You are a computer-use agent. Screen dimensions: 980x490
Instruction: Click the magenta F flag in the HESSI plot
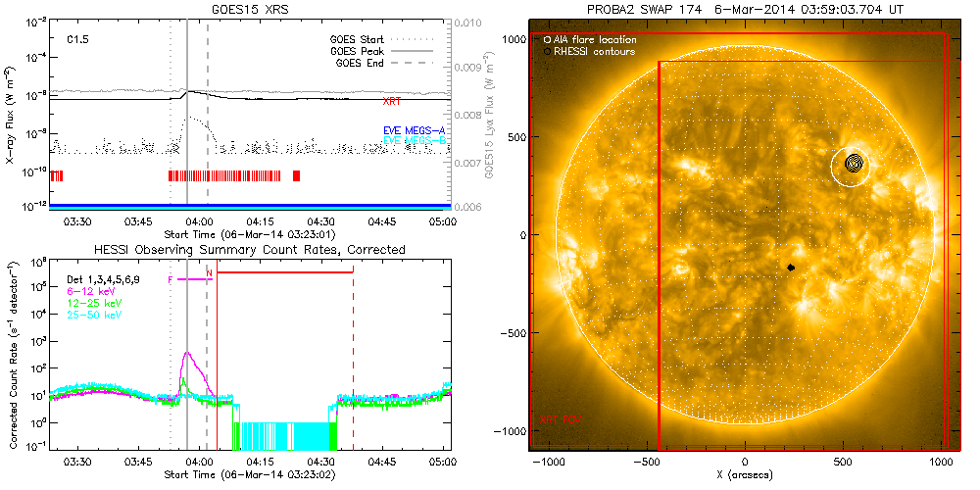click(171, 279)
